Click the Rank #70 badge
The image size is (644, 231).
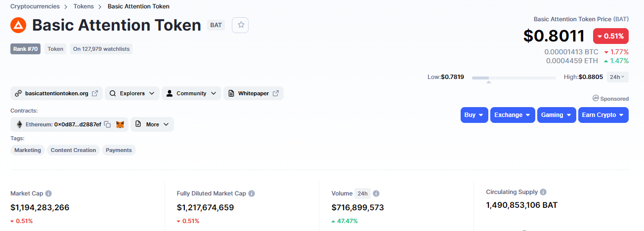[x=25, y=49]
